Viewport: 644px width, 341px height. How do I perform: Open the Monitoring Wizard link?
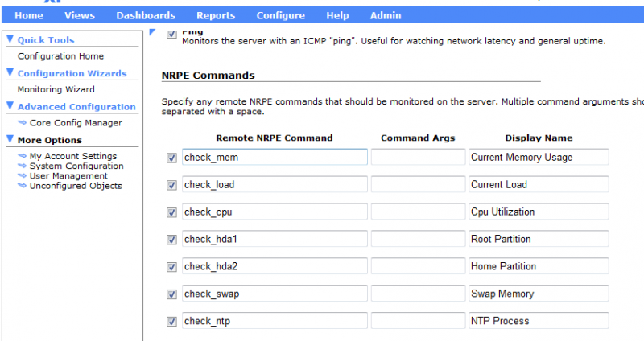[x=56, y=89]
